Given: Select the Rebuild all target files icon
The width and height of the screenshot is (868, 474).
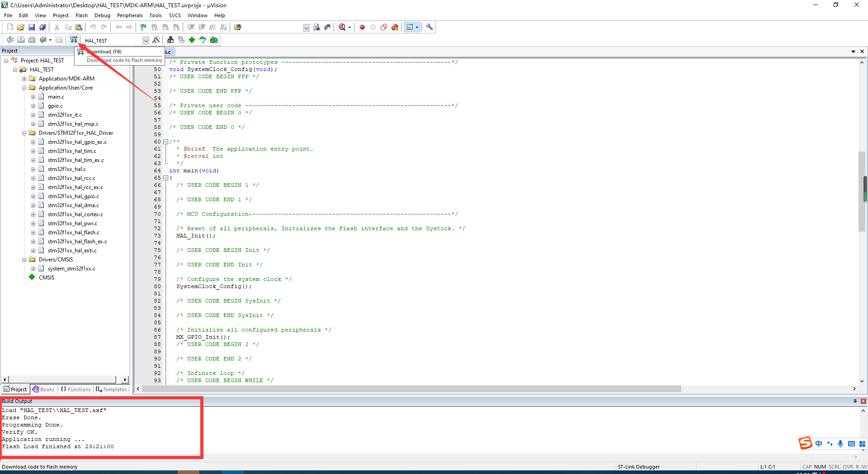Looking at the screenshot, I should [x=32, y=40].
